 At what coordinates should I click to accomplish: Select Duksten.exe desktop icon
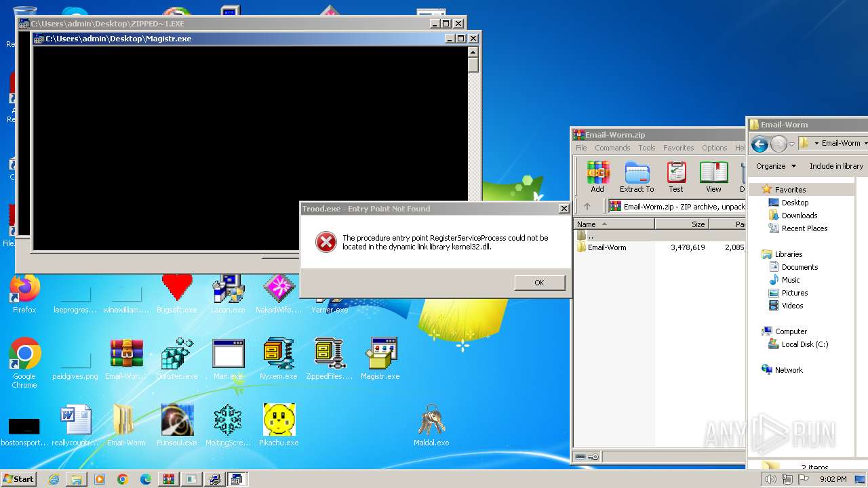(x=177, y=359)
